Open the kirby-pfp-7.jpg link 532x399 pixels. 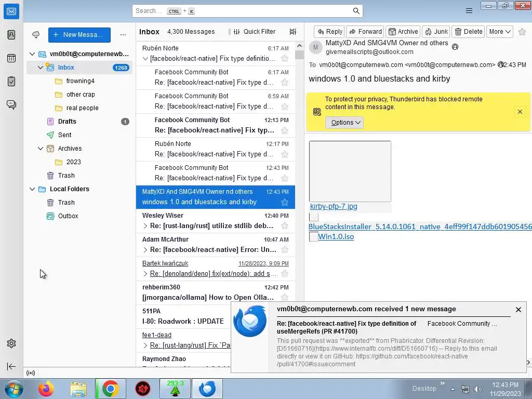334,206
